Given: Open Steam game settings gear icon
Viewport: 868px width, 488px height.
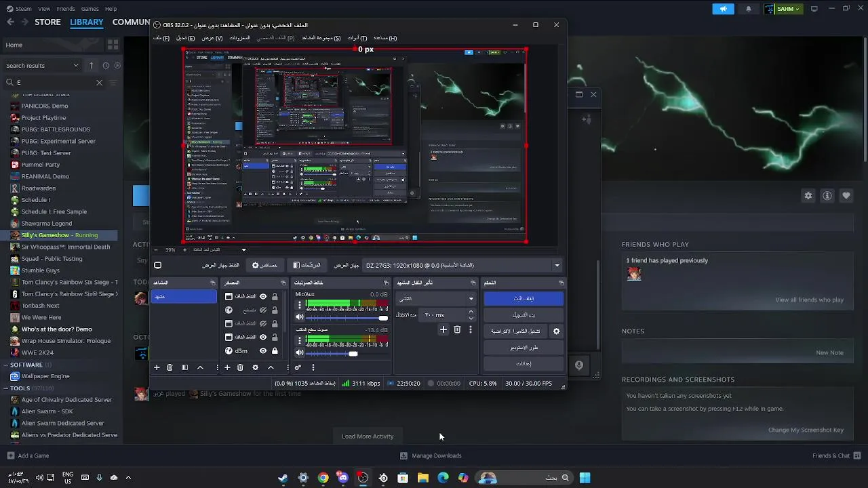Looking at the screenshot, I should (x=808, y=196).
